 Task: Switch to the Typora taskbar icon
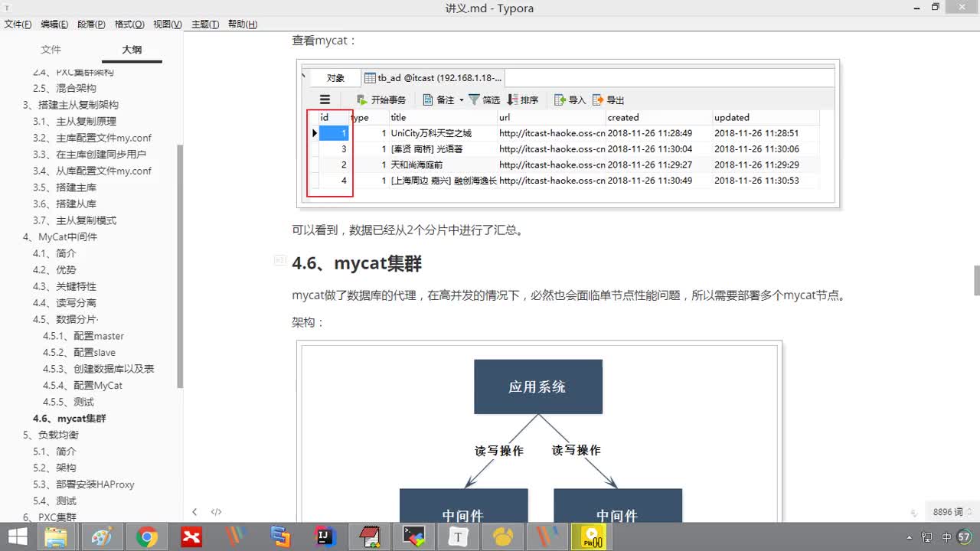point(458,537)
